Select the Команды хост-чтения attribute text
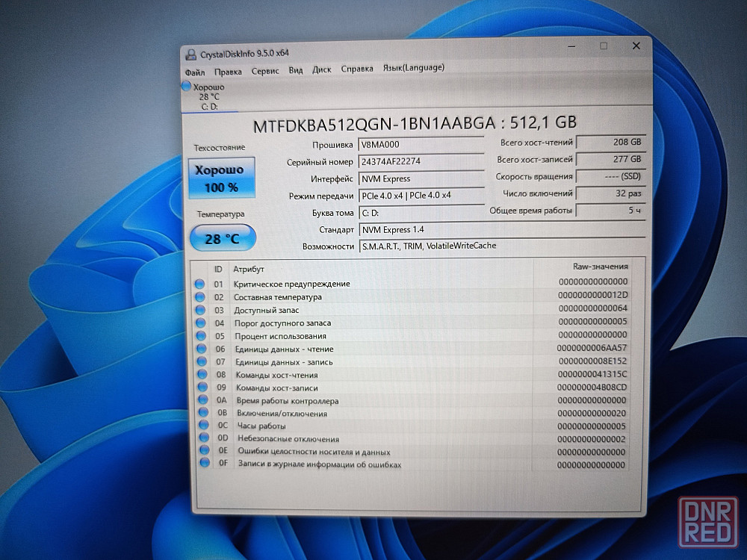 [277, 375]
